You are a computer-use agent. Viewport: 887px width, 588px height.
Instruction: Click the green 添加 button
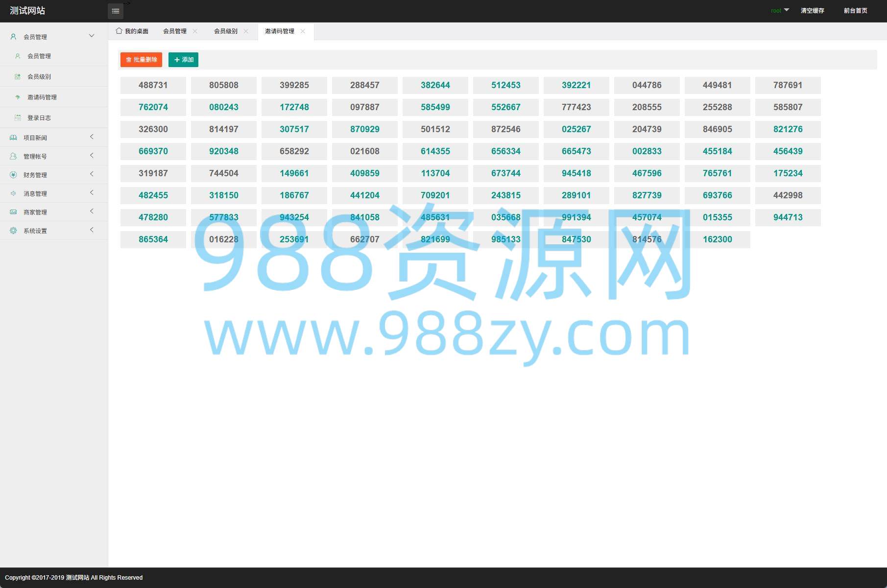[183, 60]
